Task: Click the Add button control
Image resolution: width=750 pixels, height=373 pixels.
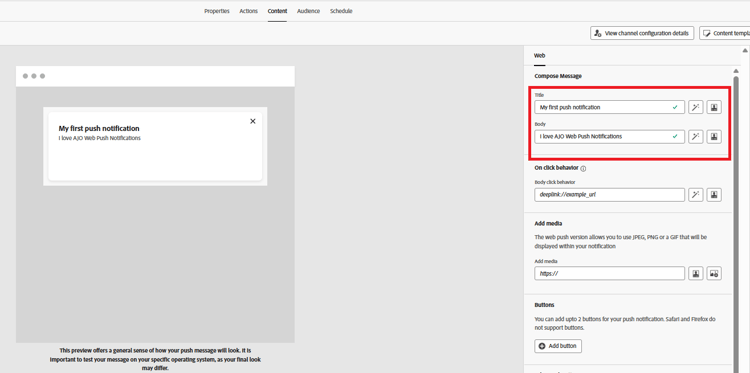Action: point(558,346)
